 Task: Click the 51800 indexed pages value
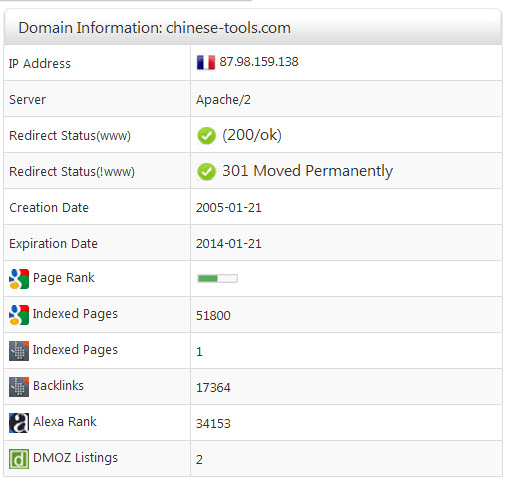[x=213, y=315]
